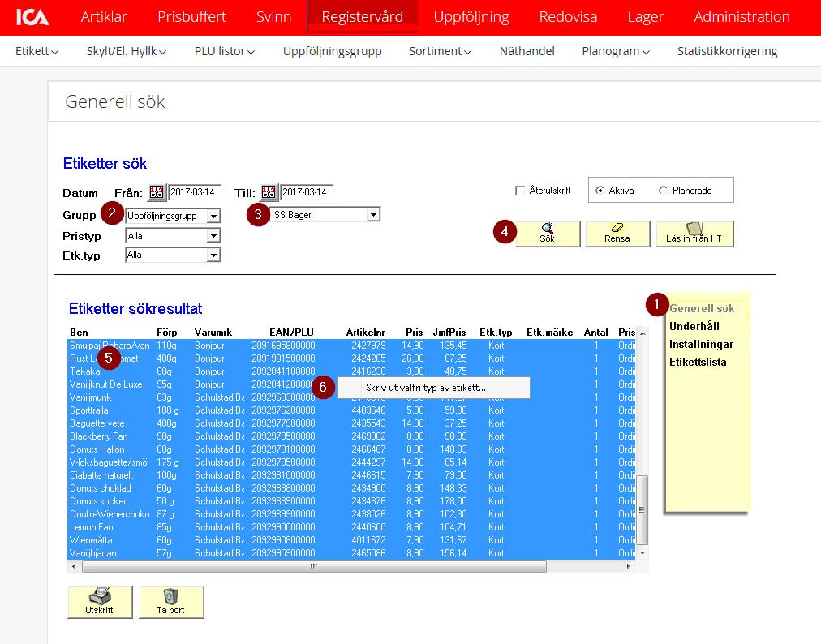Expand the Planogram submenu
Viewport: 821px width, 644px height.
(616, 51)
